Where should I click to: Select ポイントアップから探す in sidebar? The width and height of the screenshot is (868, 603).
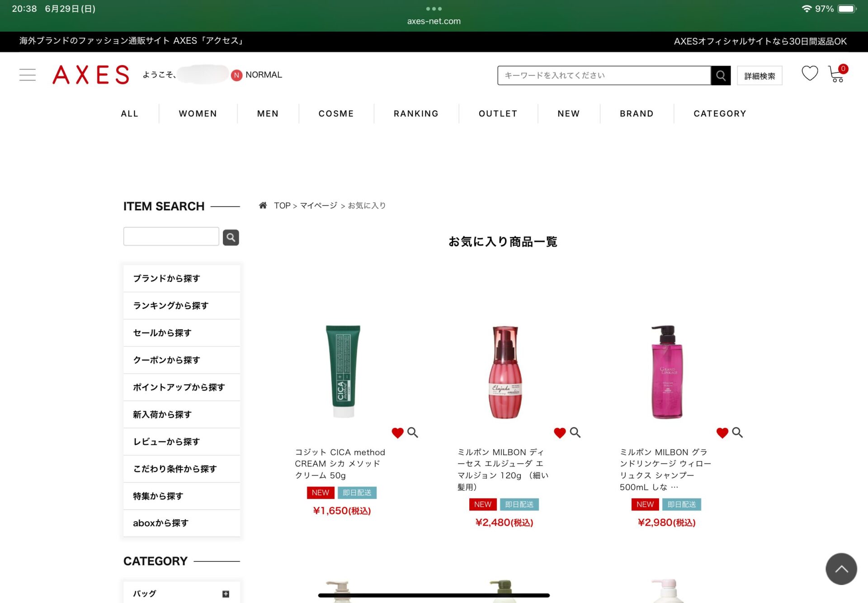[x=182, y=387]
